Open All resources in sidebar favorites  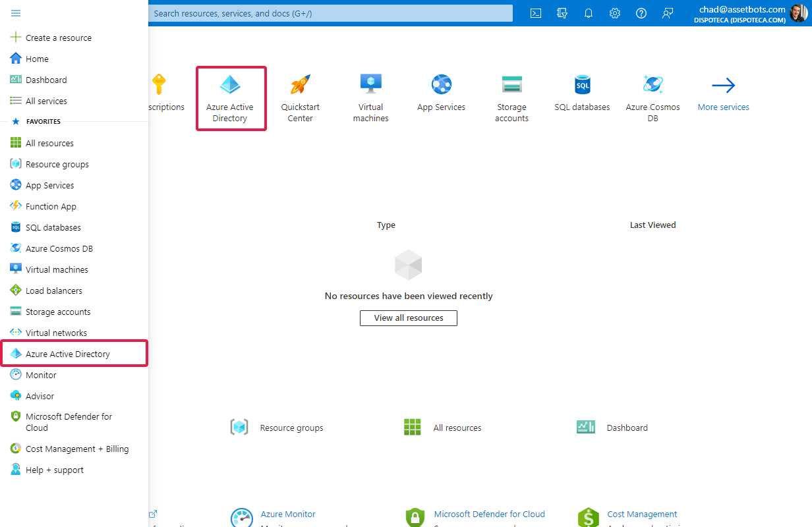click(74, 143)
